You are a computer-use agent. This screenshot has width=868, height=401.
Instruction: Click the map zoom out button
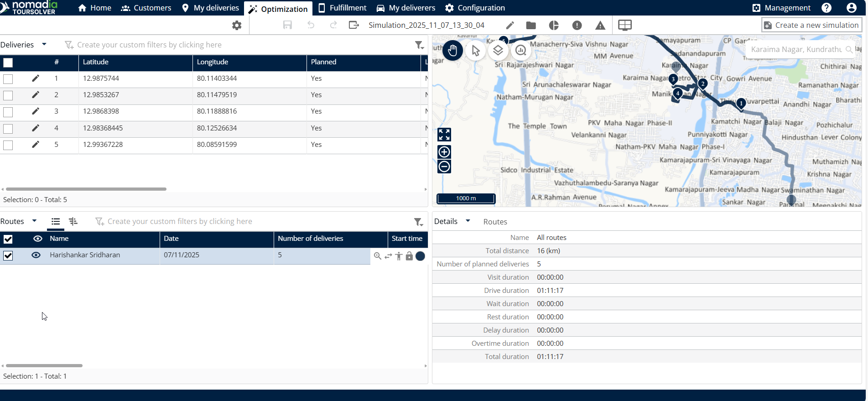[444, 167]
